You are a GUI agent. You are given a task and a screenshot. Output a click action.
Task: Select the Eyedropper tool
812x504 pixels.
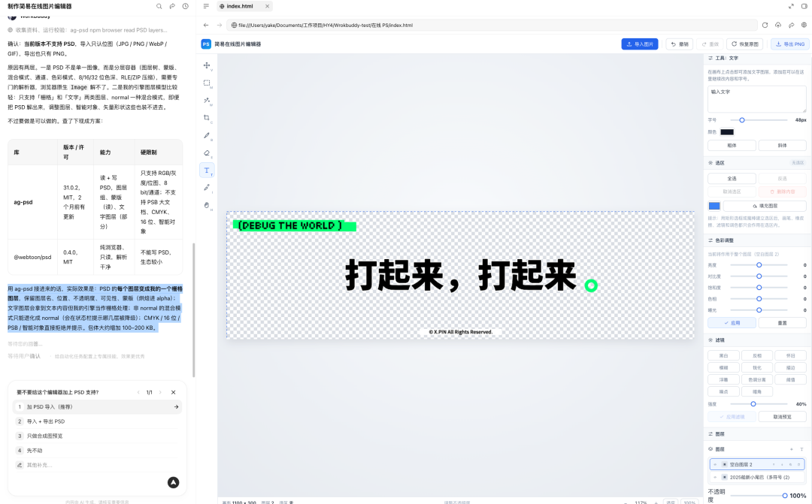[x=207, y=188]
